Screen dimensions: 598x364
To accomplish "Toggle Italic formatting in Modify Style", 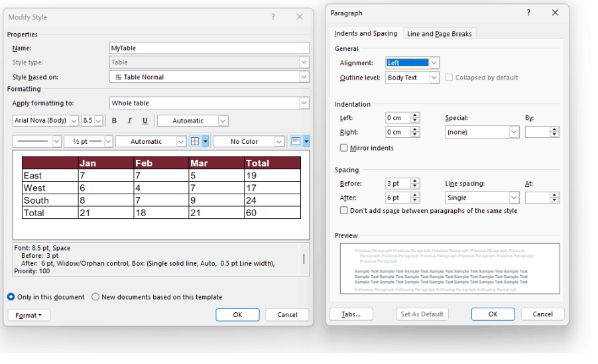I will click(x=130, y=121).
